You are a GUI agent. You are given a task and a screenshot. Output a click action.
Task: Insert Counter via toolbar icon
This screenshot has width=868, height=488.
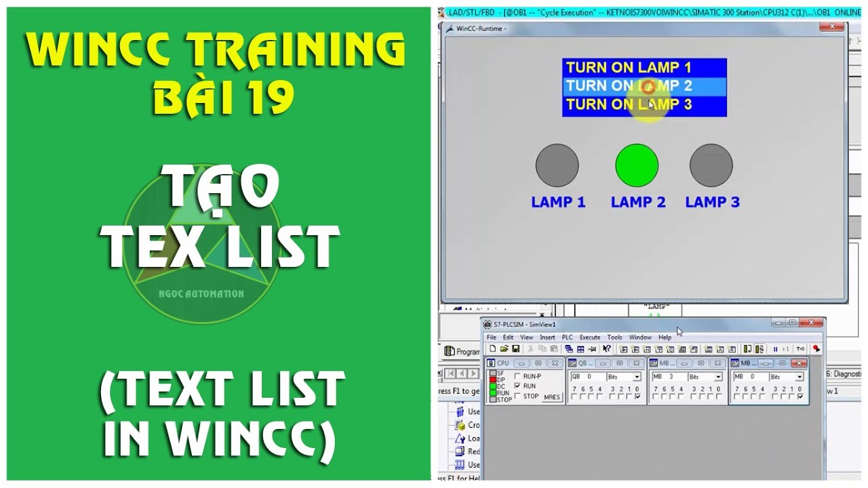point(670,348)
